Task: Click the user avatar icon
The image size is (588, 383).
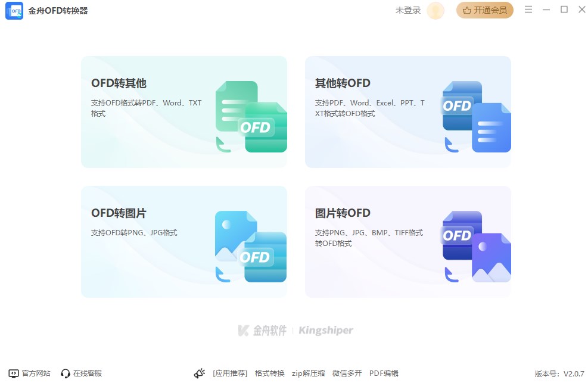Action: pyautogui.click(x=435, y=11)
